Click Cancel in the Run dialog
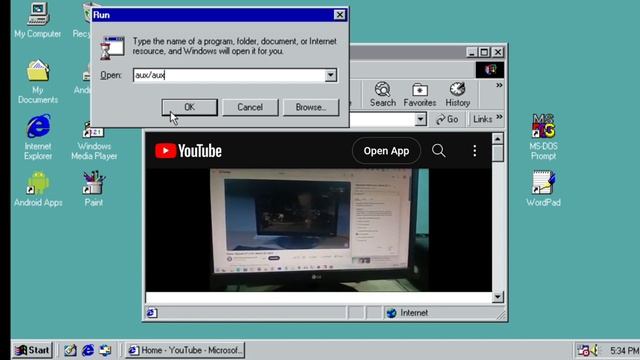 250,107
